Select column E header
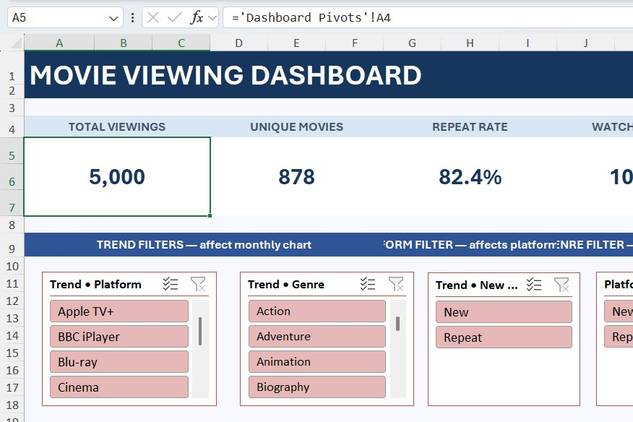The width and height of the screenshot is (633, 422). pyautogui.click(x=296, y=43)
